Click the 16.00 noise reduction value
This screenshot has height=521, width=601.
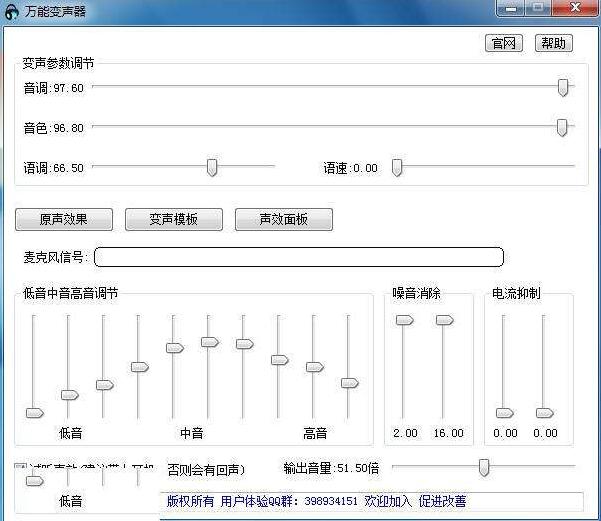coord(448,433)
